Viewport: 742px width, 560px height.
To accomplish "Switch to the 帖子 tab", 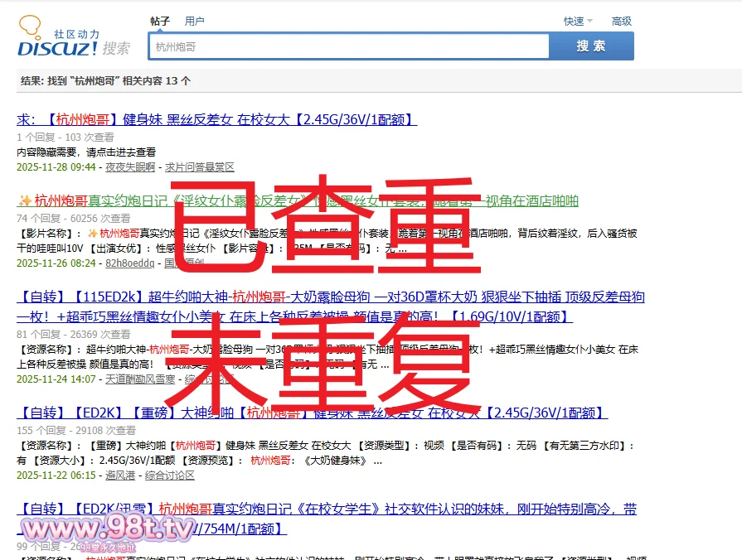I will [x=160, y=21].
